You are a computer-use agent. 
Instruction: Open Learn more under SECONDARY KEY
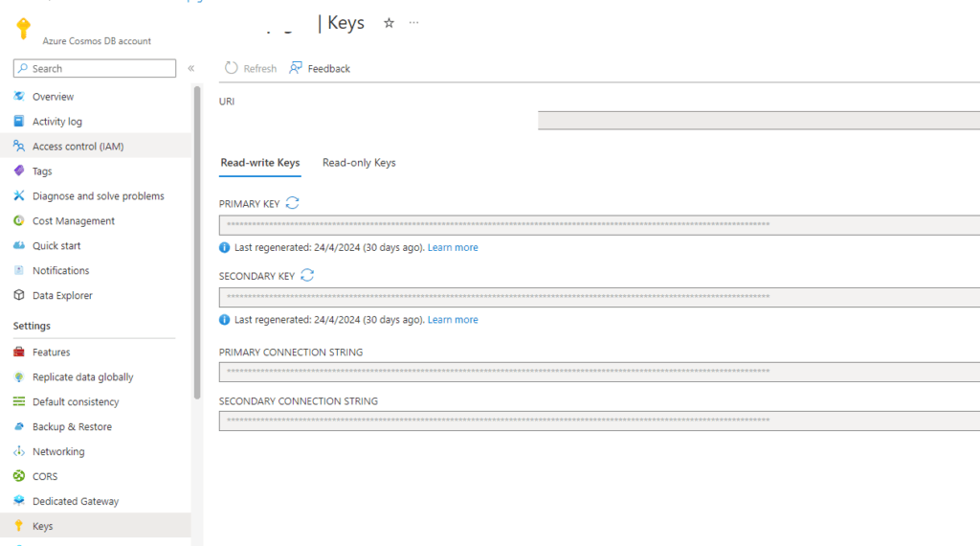(x=453, y=320)
